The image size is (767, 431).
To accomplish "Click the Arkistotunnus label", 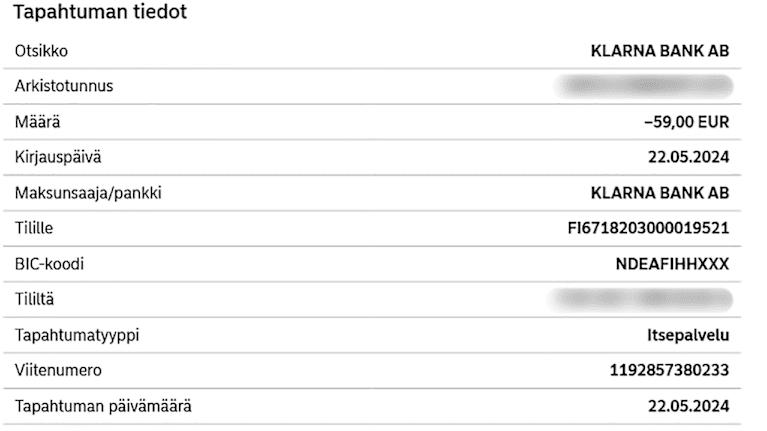I will [63, 86].
